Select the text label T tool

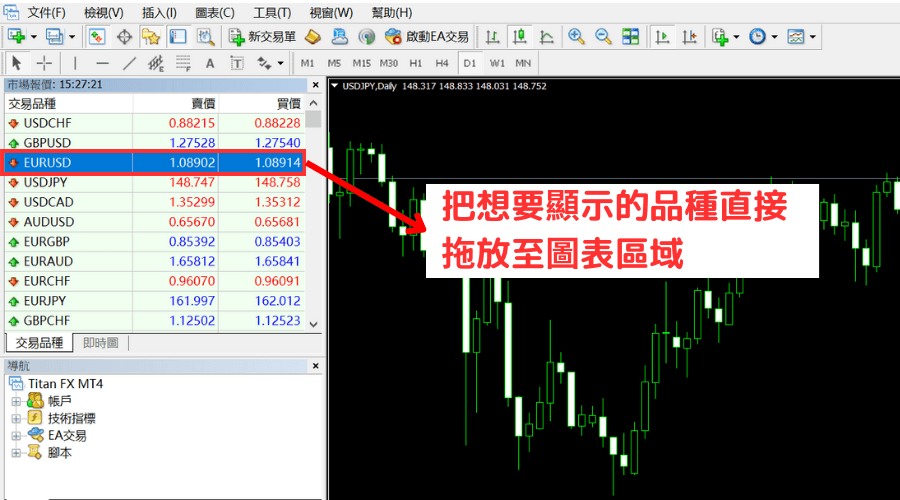[237, 63]
